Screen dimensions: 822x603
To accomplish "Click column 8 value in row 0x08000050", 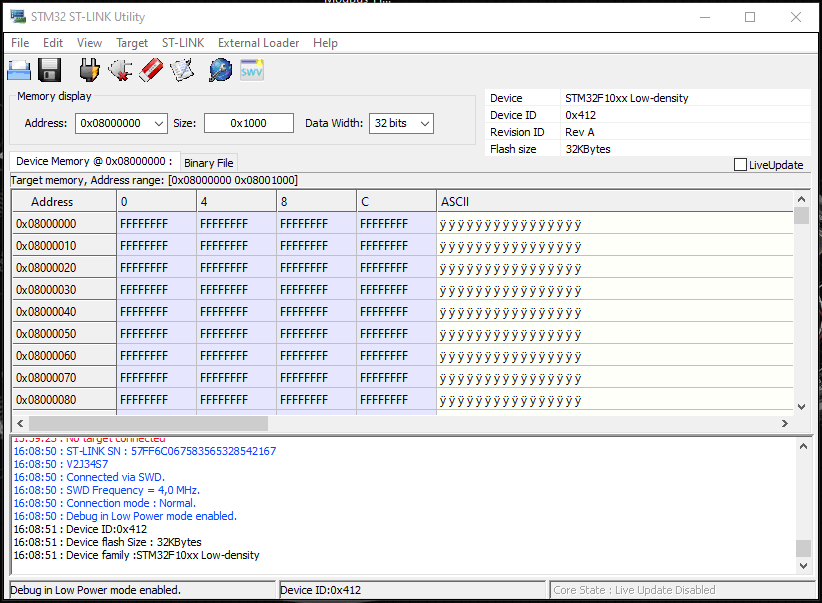I will click(x=316, y=334).
